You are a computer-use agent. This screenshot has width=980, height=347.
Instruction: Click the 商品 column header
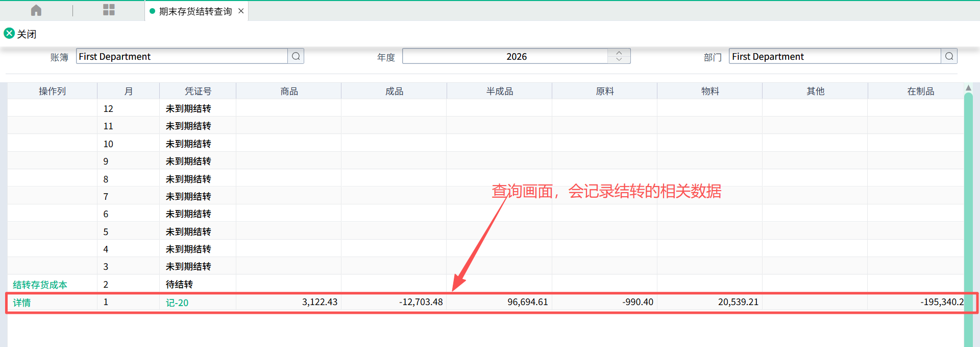289,91
